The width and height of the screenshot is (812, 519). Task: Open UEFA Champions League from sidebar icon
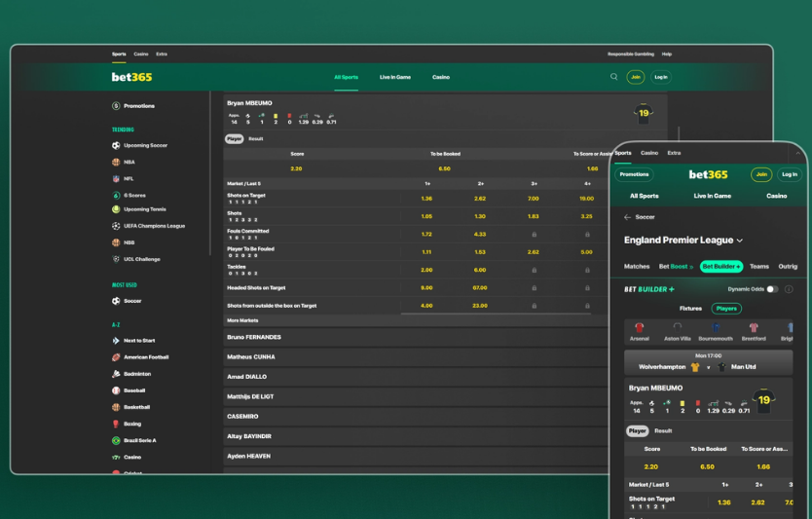(x=116, y=226)
